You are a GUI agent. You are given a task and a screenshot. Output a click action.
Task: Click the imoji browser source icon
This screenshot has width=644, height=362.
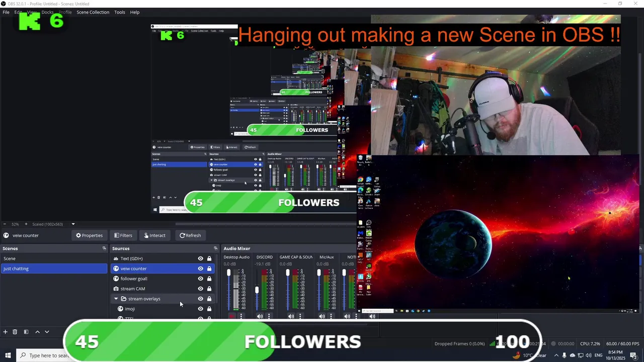point(120,309)
